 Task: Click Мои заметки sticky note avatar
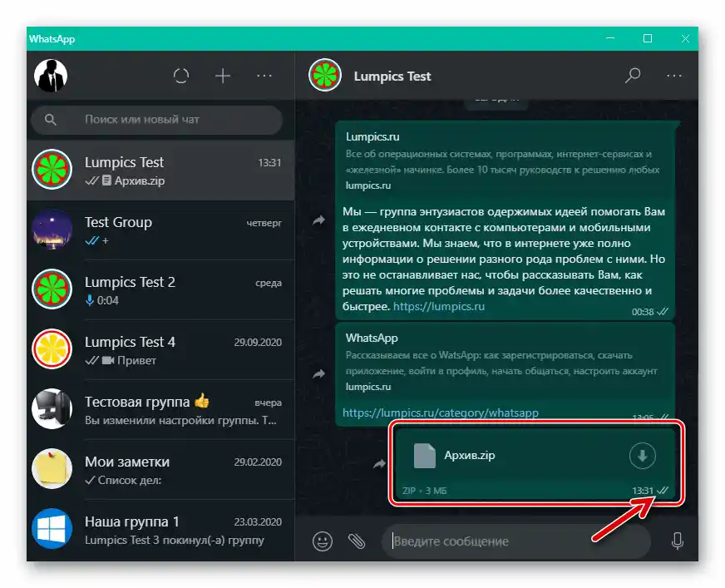(52, 468)
